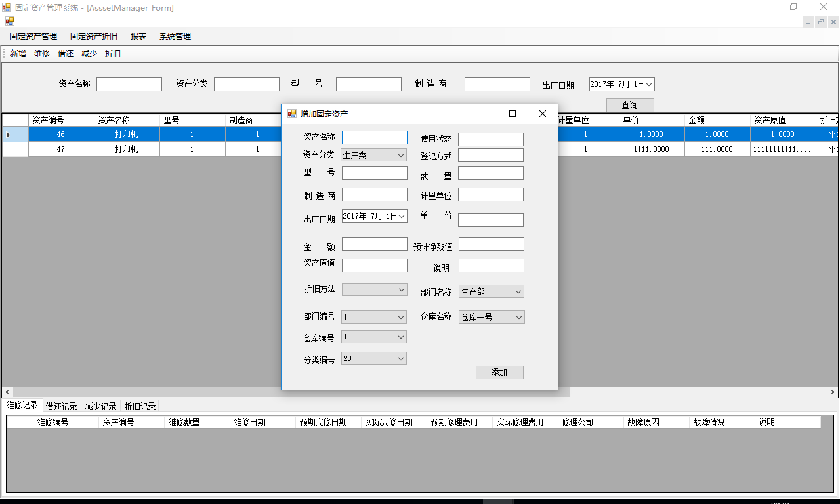Screen dimensions: 840x504
Task: Click the MDI child form icon below title bar
Action: (x=10, y=21)
